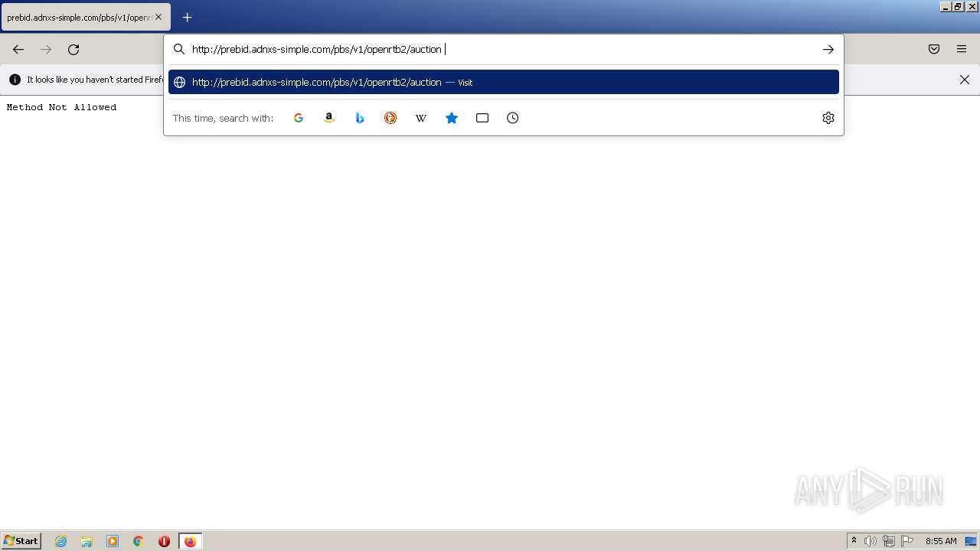Close the prebid.adnxs-simple.com tab
This screenshot has height=551, width=980.
point(158,17)
